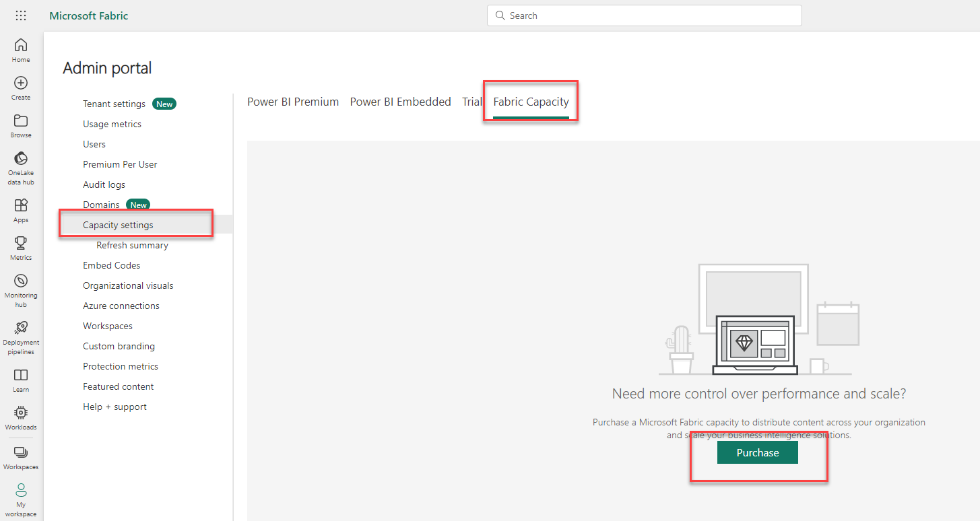Open Refresh summary sub-item
The height and width of the screenshot is (521, 980).
click(x=132, y=245)
